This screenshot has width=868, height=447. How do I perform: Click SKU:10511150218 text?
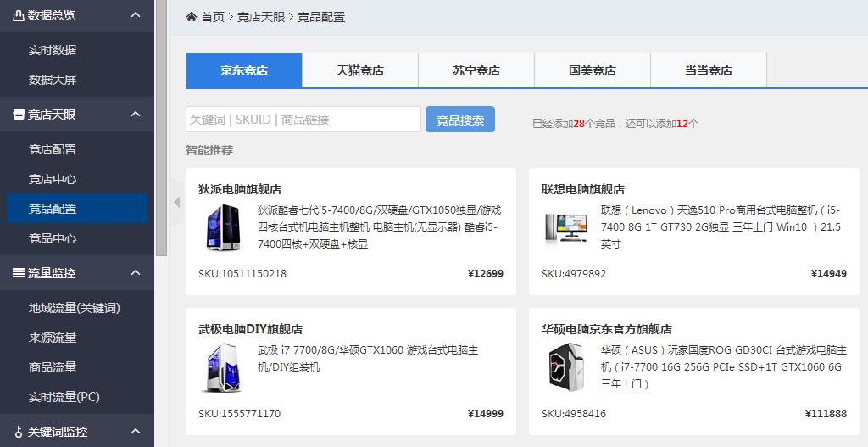(x=242, y=274)
